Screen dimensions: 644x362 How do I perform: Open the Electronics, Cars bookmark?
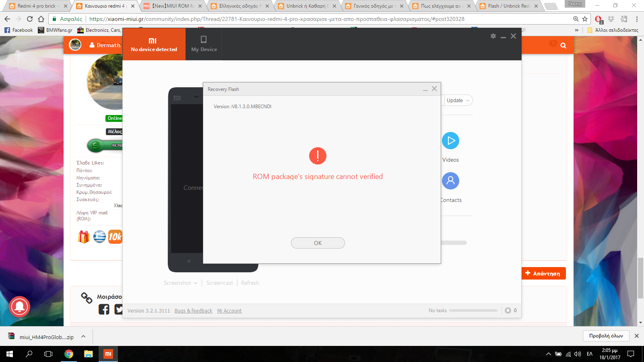click(99, 30)
